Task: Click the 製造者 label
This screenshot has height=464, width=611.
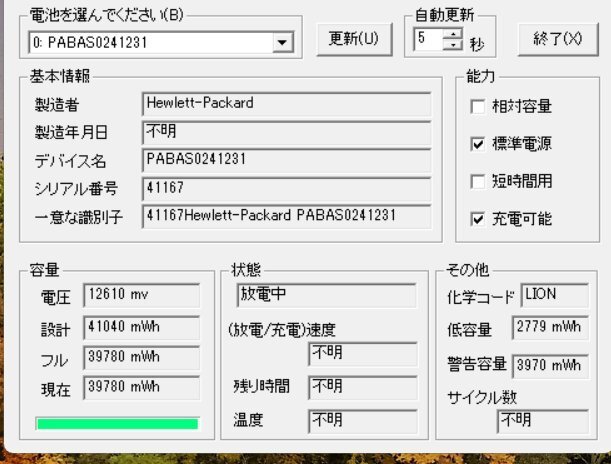Action: click(57, 105)
